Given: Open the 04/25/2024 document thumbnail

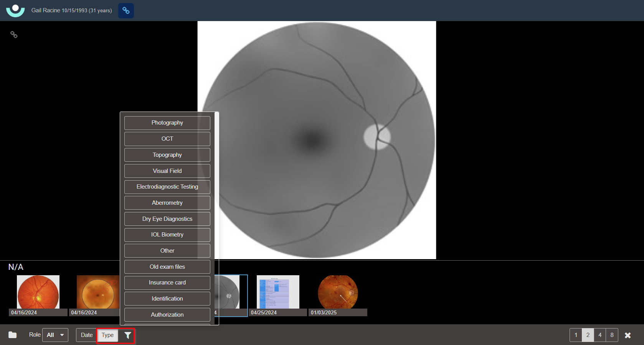Looking at the screenshot, I should click(278, 292).
